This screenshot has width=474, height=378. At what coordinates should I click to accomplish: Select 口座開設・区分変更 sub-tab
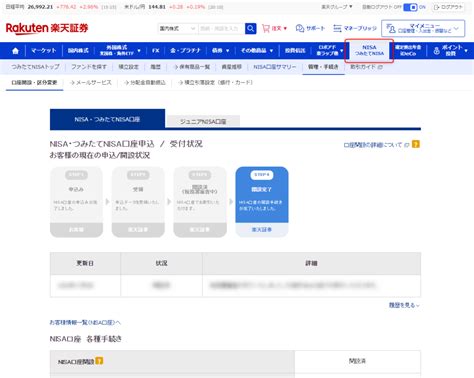click(x=34, y=83)
